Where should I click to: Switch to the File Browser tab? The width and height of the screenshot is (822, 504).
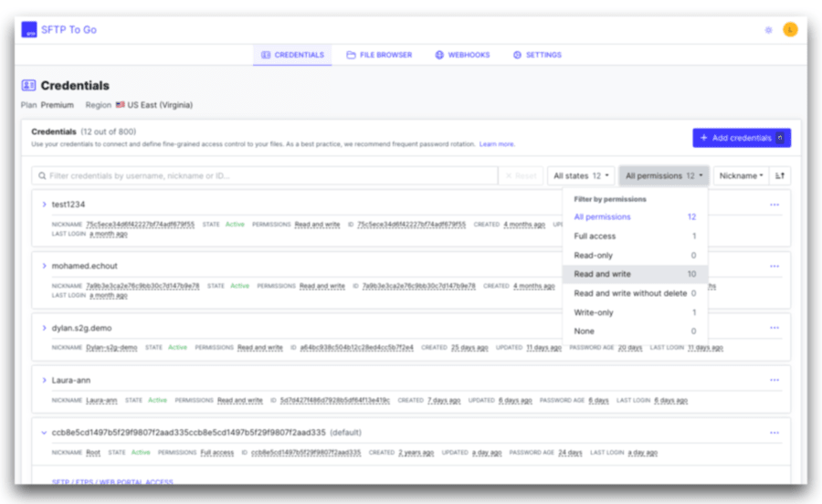[x=379, y=55]
